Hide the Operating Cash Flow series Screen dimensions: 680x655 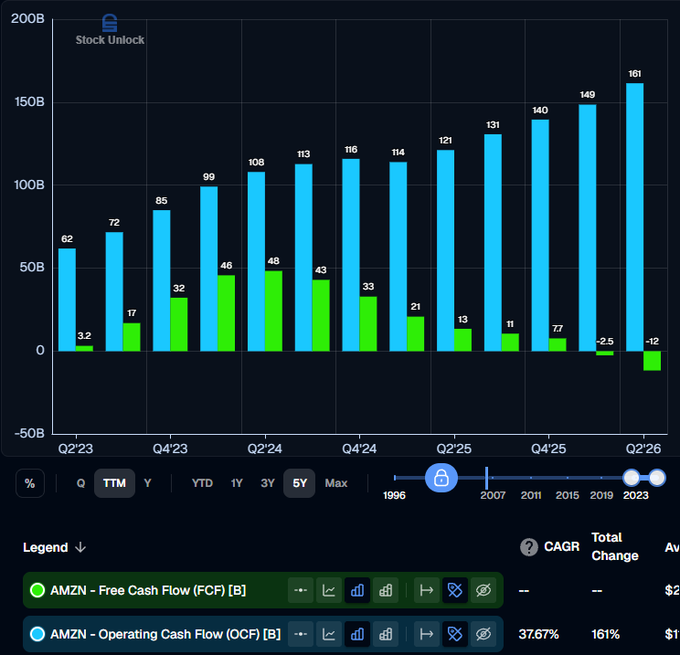[483, 634]
